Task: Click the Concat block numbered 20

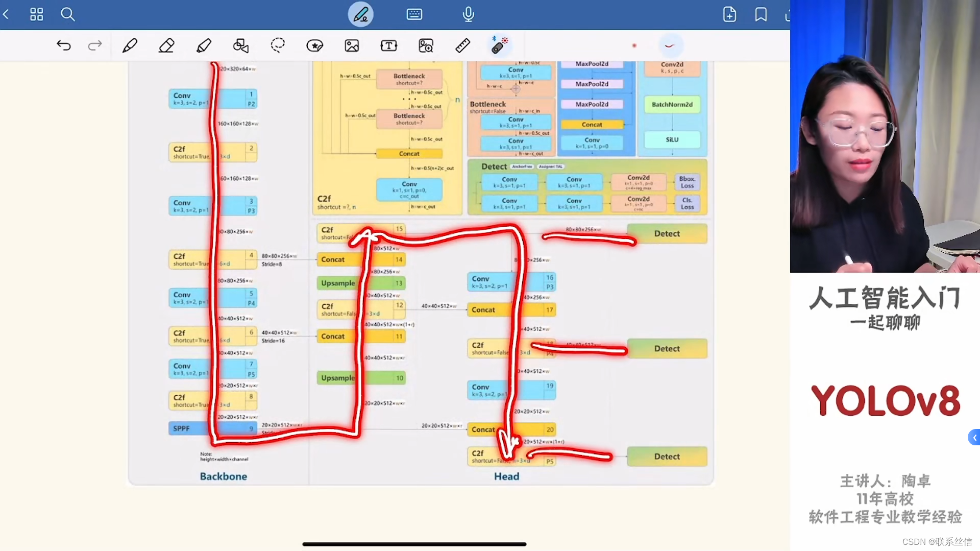Action: pos(511,429)
